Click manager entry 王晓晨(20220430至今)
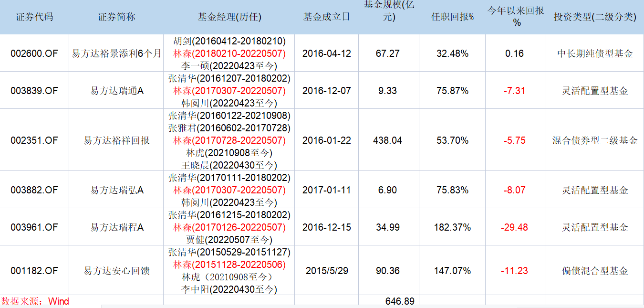Image resolution: width=644 pixels, height=308 pixels. 229,165
